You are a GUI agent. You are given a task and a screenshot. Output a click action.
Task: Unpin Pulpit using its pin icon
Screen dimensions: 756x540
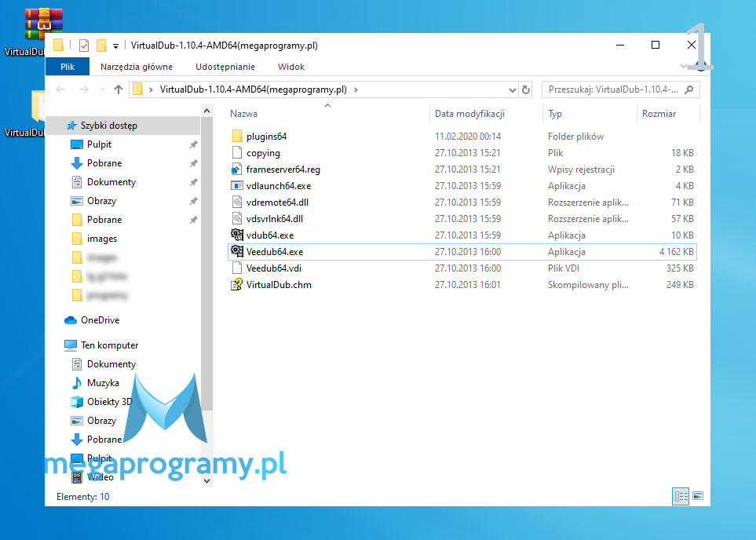[193, 144]
